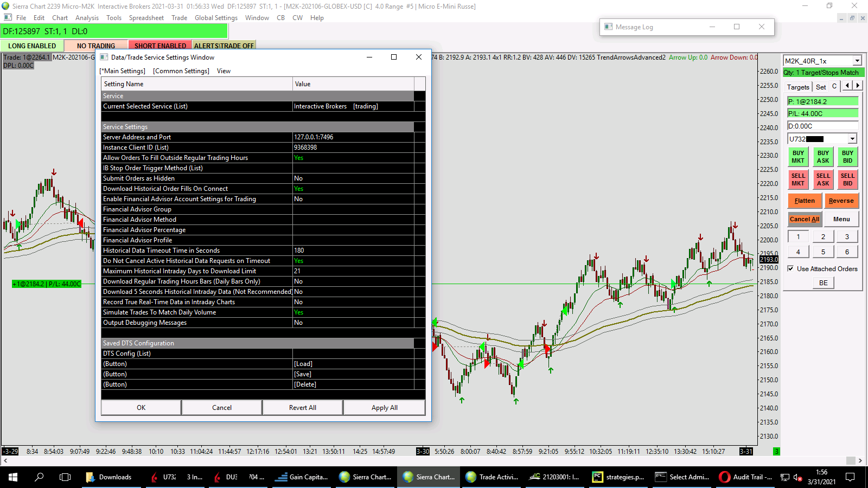Open Trade Activity taskbar window
Viewport: 868px width, 488px height.
click(492, 477)
